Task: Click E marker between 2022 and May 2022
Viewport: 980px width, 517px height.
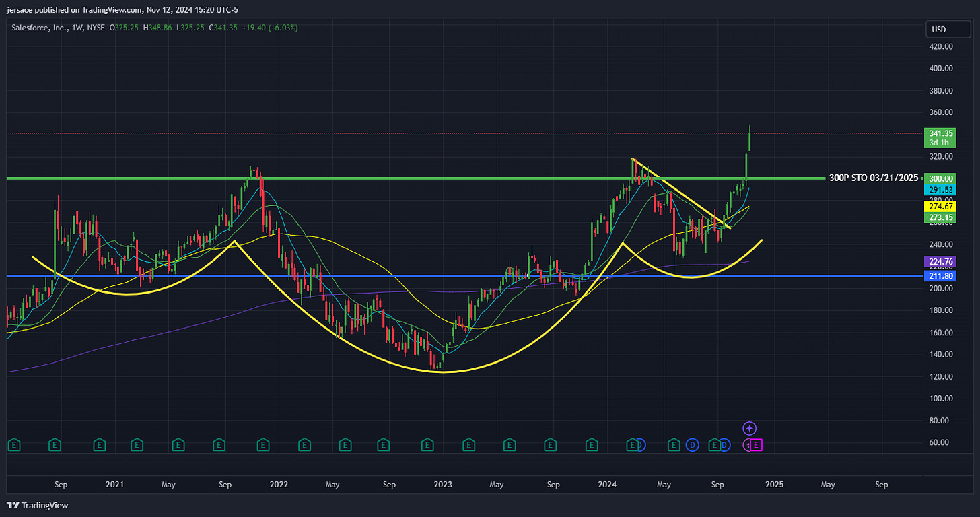Action: 304,444
